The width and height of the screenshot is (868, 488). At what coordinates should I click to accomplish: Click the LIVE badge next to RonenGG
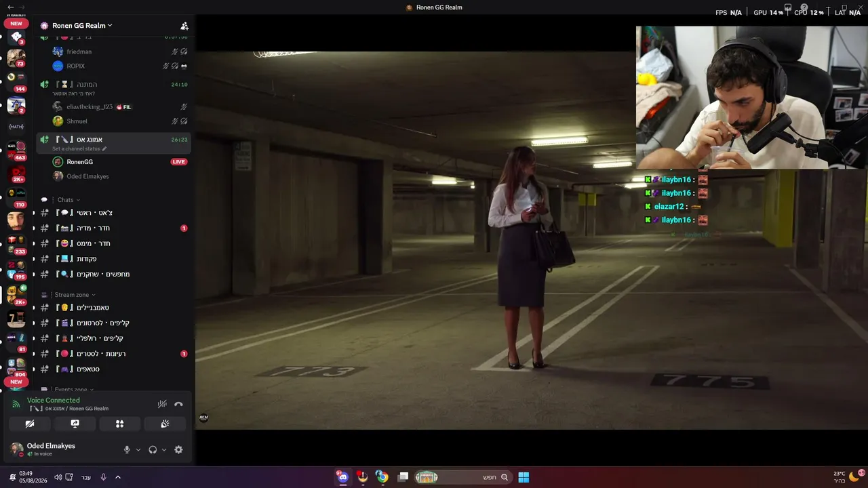click(x=178, y=162)
